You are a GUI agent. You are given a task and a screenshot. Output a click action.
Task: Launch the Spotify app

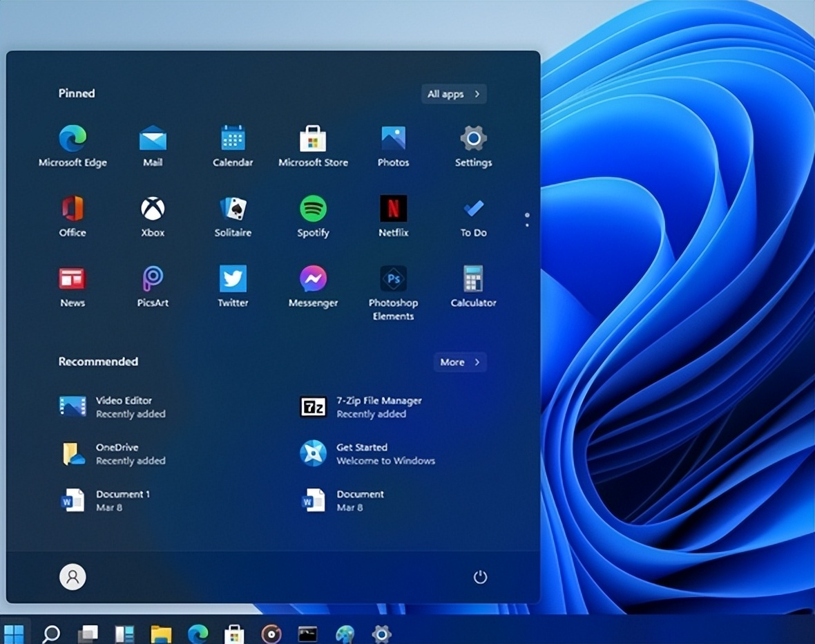[313, 209]
